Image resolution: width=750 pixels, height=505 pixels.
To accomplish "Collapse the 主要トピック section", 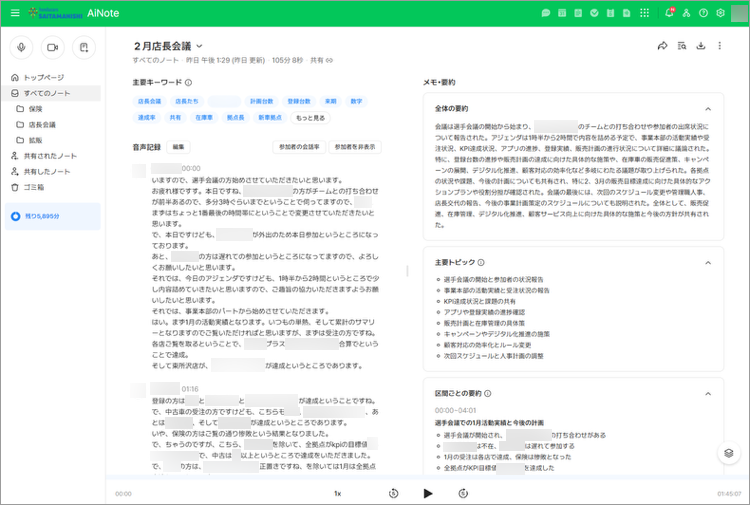I will coord(708,262).
